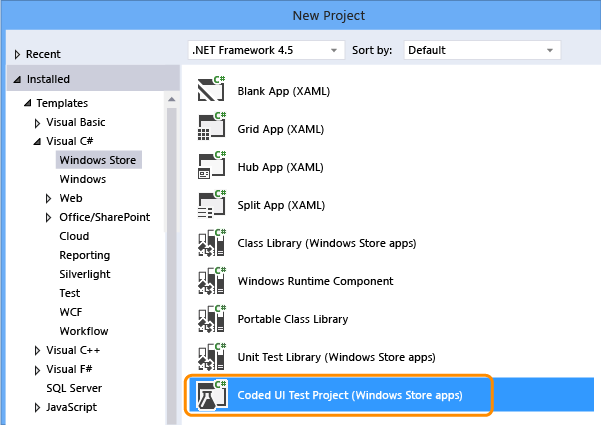Expand the Visual F# node
The image size is (601, 425).
(x=37, y=370)
